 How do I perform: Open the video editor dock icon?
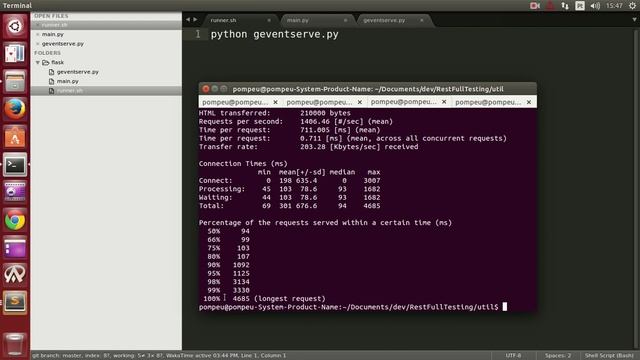tap(15, 192)
